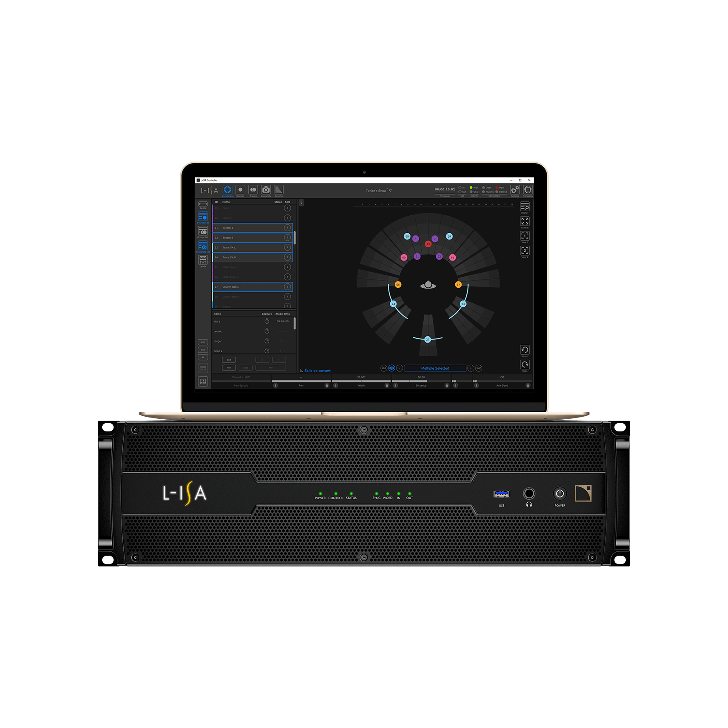This screenshot has height=728, width=728.
Task: Solo source 22 Breath 2
Action: (287, 237)
